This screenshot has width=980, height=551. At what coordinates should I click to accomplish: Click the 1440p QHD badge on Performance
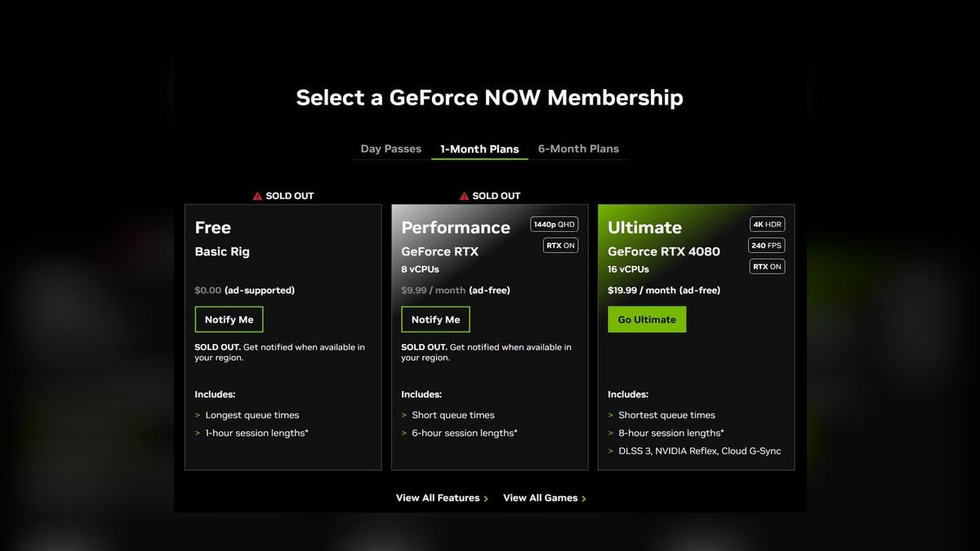click(555, 224)
